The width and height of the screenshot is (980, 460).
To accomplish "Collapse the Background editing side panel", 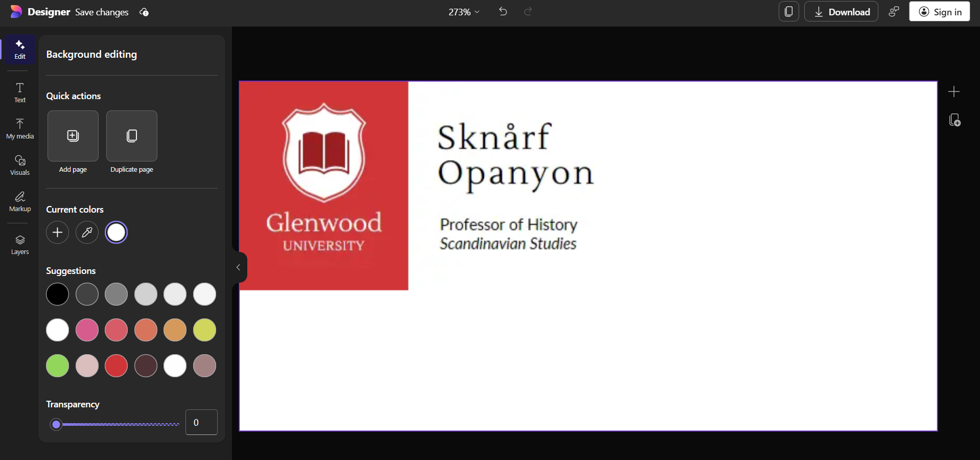I will point(239,267).
